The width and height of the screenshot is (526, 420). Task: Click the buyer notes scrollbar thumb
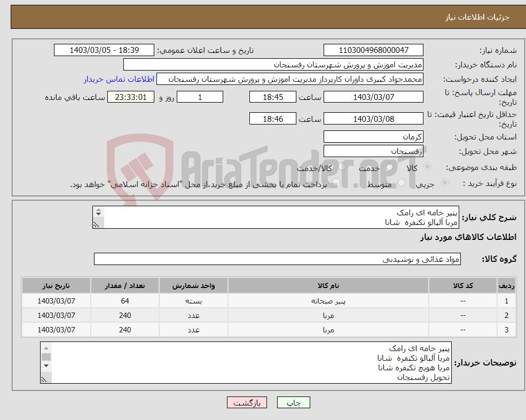(x=46, y=357)
